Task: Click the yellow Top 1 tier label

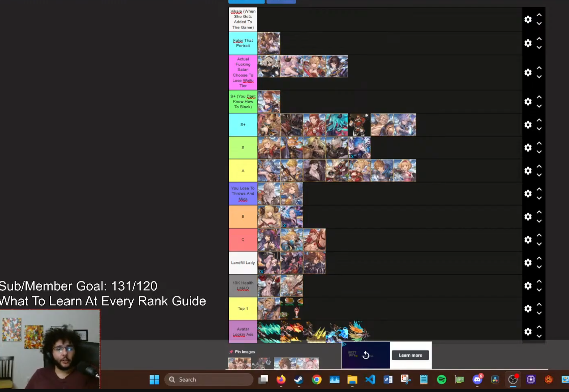Action: click(x=243, y=309)
